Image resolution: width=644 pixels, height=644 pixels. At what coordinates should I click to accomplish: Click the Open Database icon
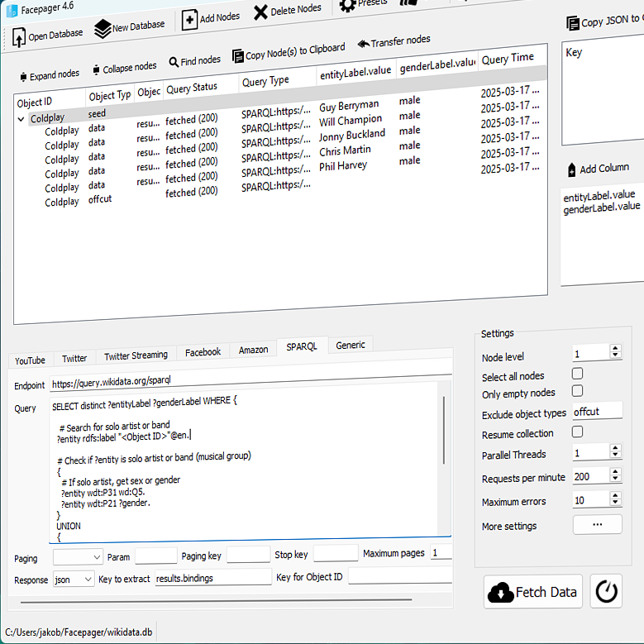click(x=19, y=36)
